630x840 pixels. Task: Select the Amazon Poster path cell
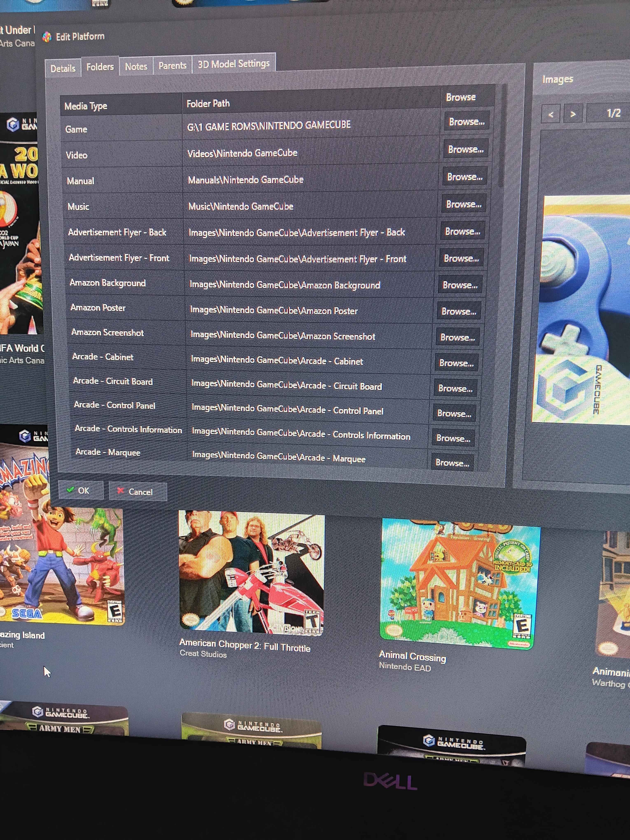click(x=309, y=310)
